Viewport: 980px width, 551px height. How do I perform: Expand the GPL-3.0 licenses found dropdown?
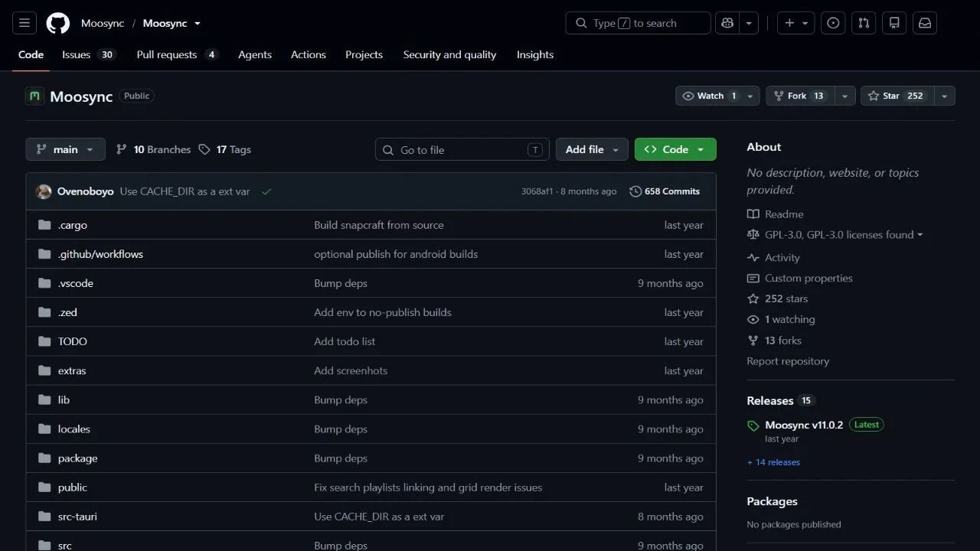(x=844, y=235)
